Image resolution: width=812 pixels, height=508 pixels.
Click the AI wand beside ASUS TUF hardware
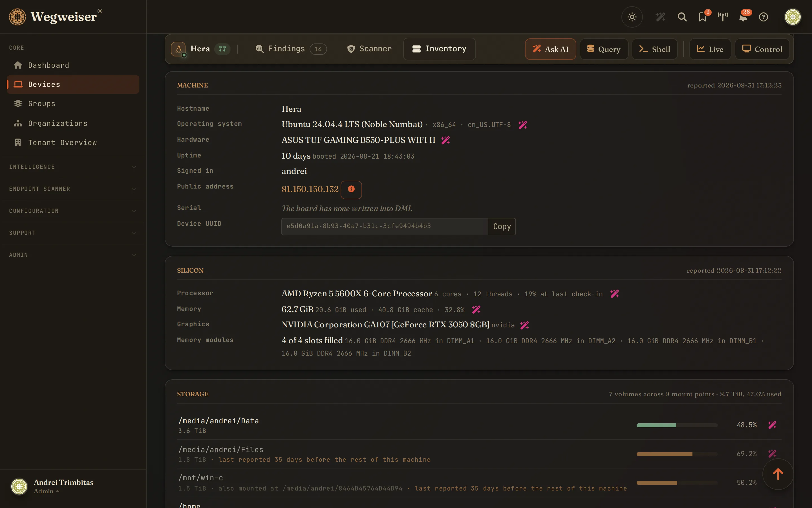click(x=445, y=140)
